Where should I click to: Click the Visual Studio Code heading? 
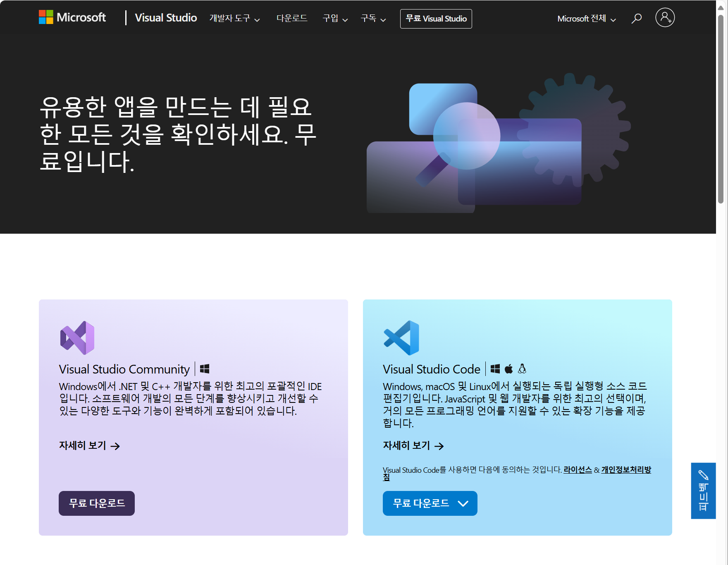coord(431,369)
